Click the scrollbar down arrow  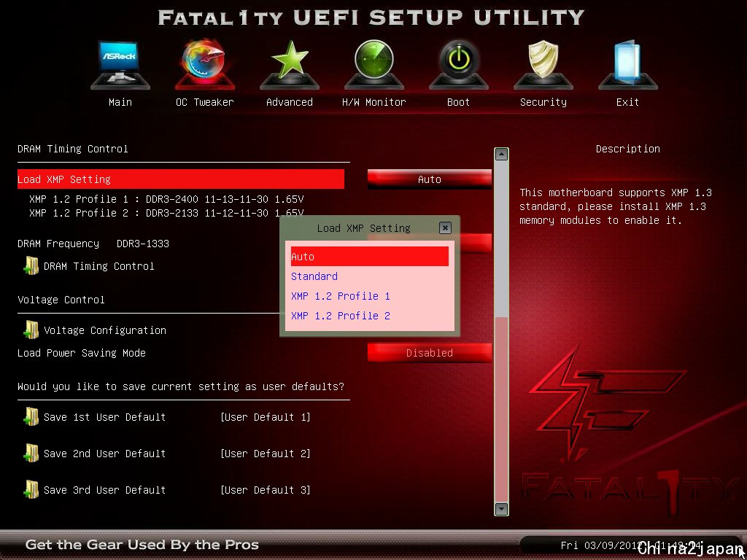(x=501, y=509)
